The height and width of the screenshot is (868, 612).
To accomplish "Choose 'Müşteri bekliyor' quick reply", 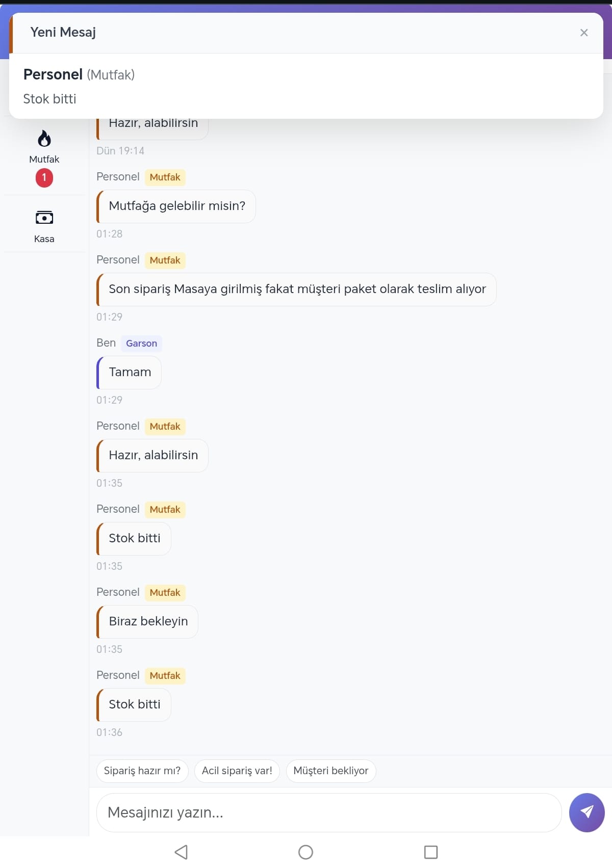I will point(331,771).
